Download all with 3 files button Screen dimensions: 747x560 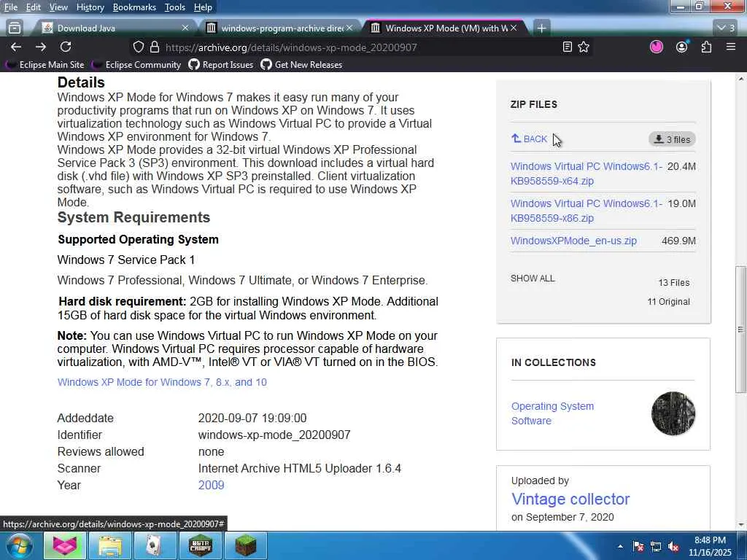[x=672, y=139]
